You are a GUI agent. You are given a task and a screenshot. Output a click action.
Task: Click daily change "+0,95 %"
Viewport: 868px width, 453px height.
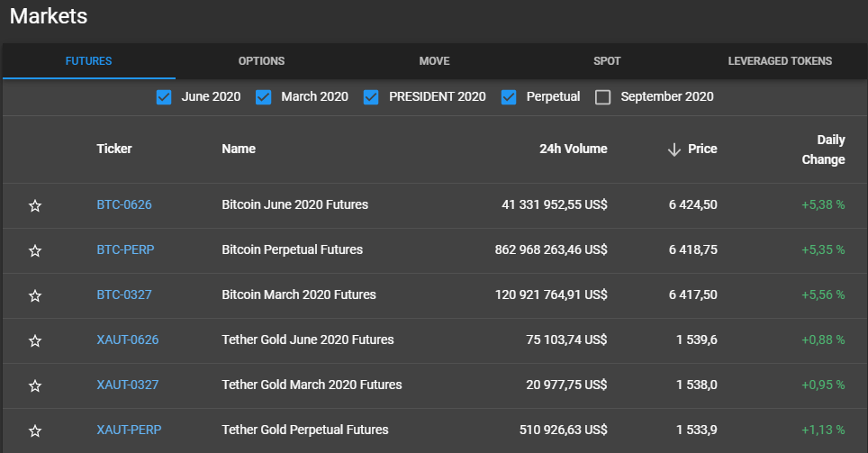pos(823,385)
